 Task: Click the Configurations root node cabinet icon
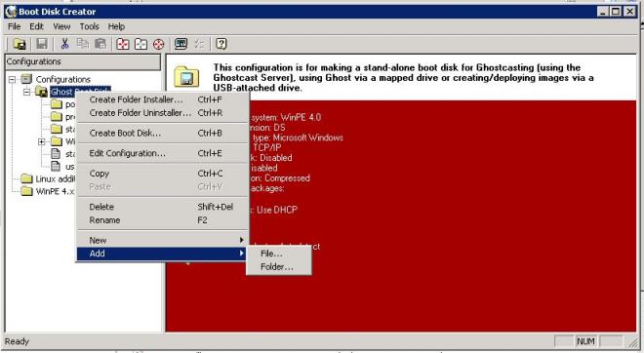[26, 79]
